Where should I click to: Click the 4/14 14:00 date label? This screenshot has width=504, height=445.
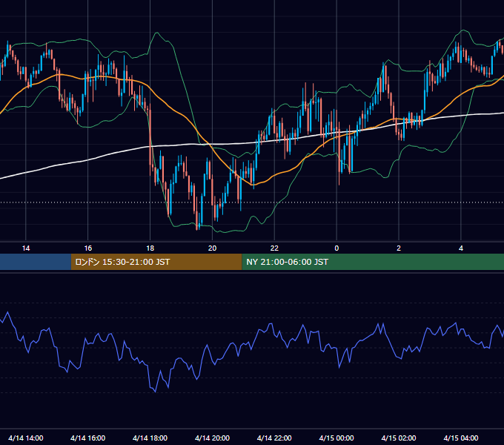26,438
